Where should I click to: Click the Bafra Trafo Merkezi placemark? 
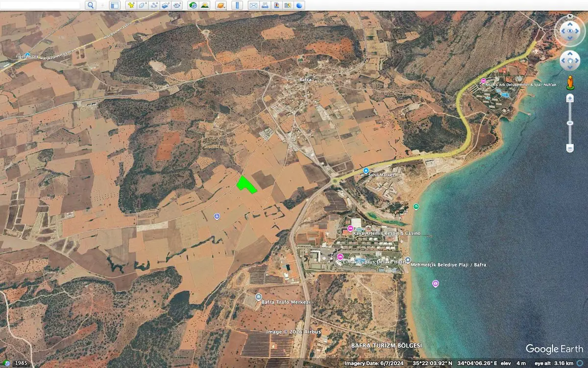click(x=258, y=296)
